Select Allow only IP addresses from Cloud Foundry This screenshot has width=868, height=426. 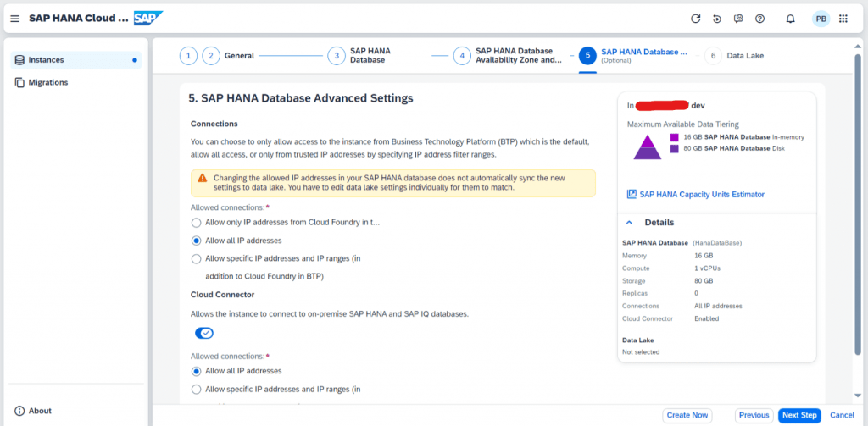point(196,223)
